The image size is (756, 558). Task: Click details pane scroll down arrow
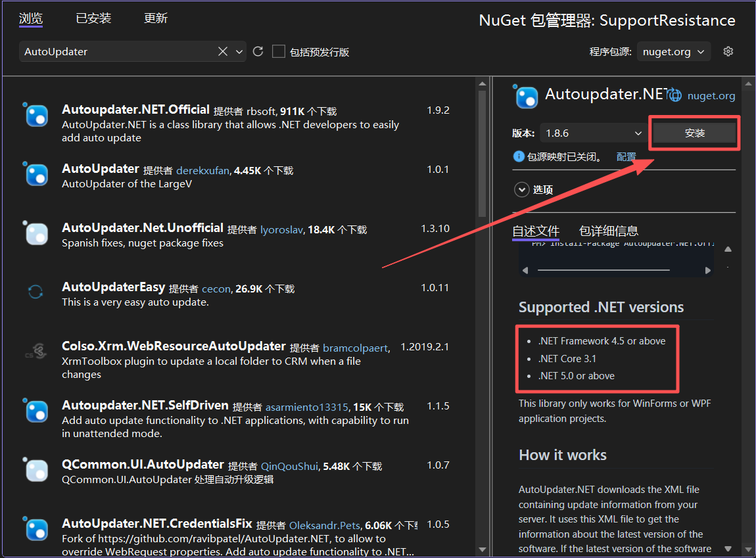pyautogui.click(x=748, y=549)
